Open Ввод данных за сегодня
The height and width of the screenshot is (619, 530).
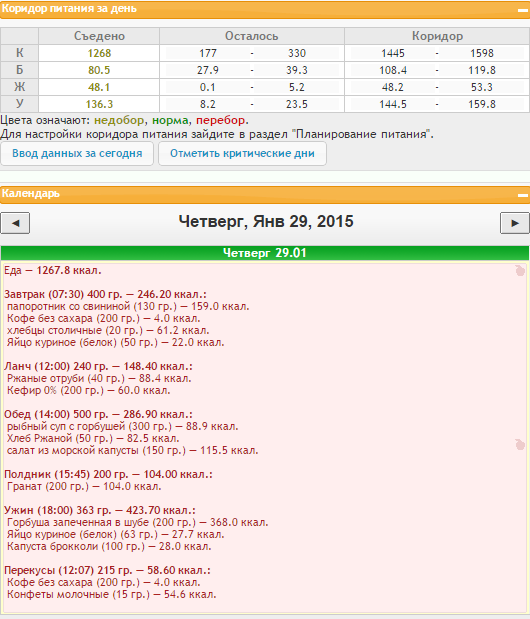pyautogui.click(x=77, y=154)
